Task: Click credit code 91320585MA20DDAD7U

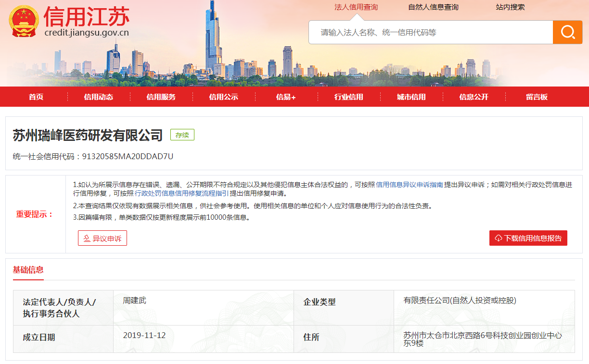Action: [x=128, y=156]
